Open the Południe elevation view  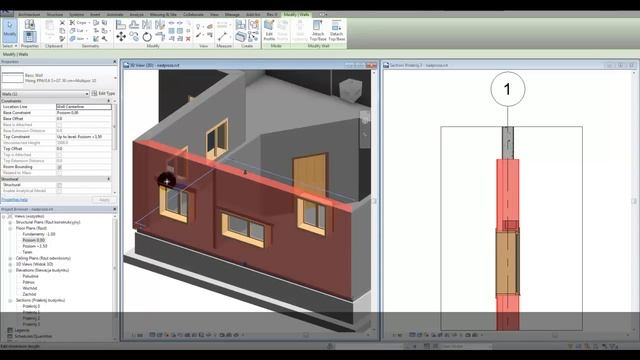31,276
